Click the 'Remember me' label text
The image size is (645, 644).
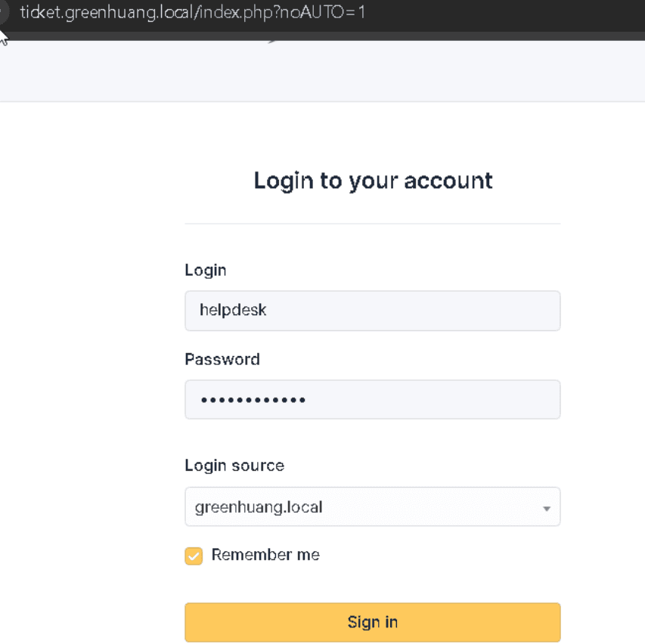click(x=265, y=555)
